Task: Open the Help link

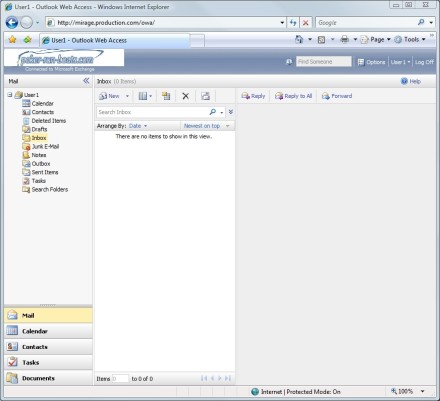Action: 411,81
